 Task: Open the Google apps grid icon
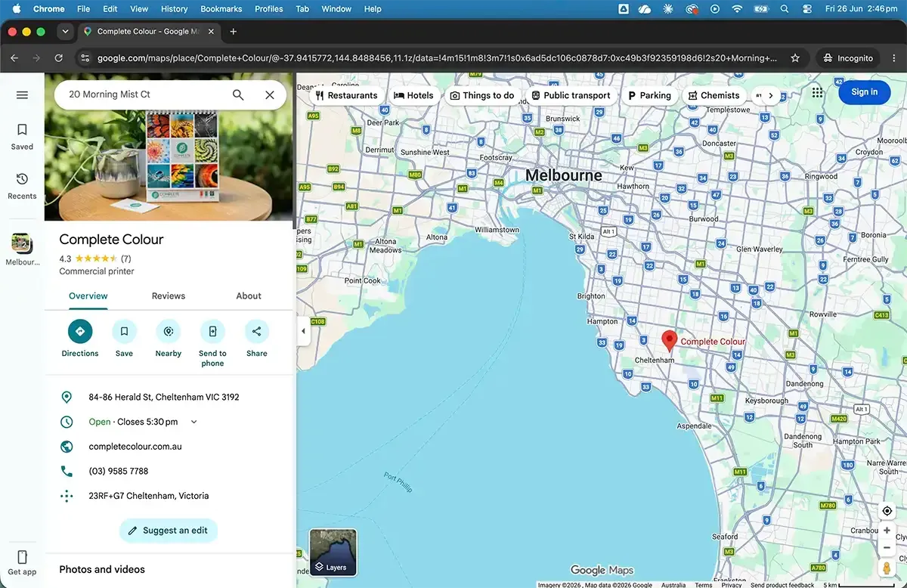point(817,92)
